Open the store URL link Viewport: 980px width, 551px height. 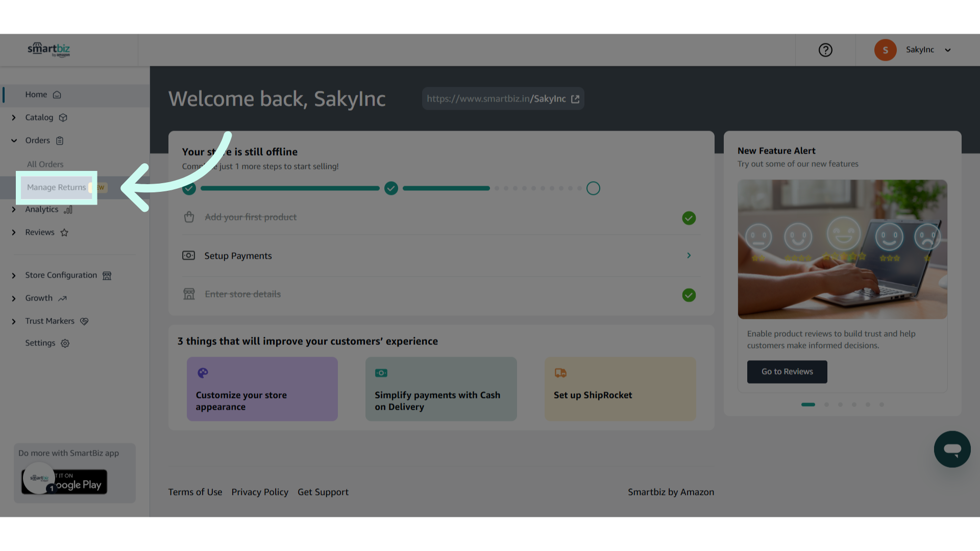tap(496, 99)
